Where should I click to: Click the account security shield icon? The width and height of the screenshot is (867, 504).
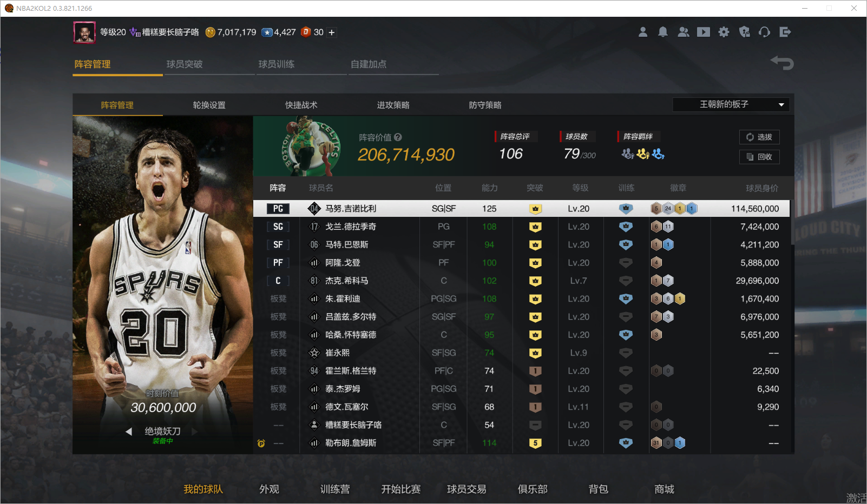(744, 32)
